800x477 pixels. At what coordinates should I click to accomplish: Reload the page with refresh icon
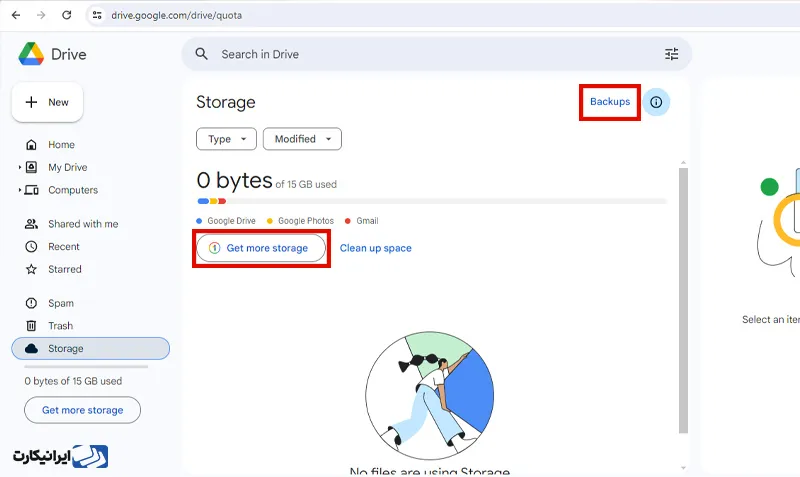(x=66, y=15)
